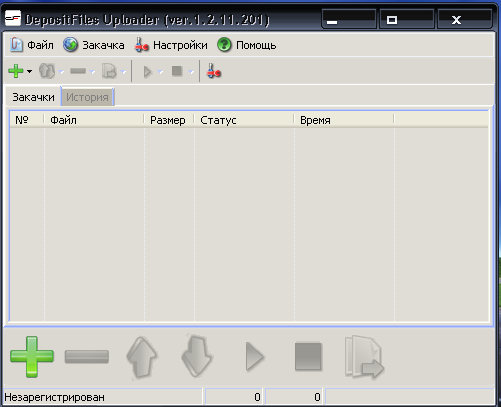Click the DepositFiles title bar app icon
Viewport: 501px width, 407px height.
tap(13, 19)
